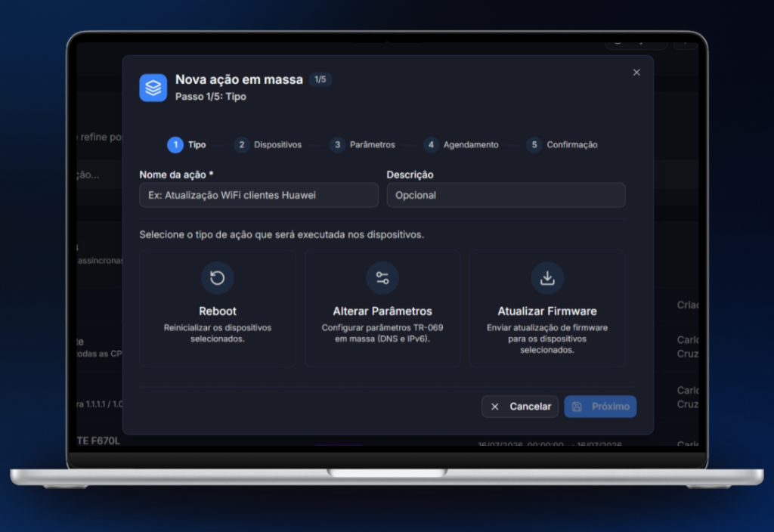
Task: Click the 1/5 step badge
Action: (320, 79)
